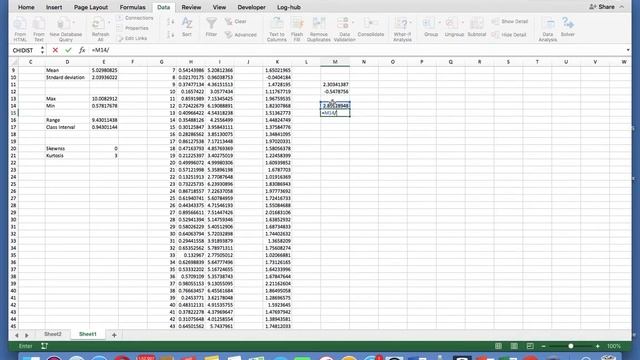Click Flash Fill
640x360 pixels.
click(297, 29)
